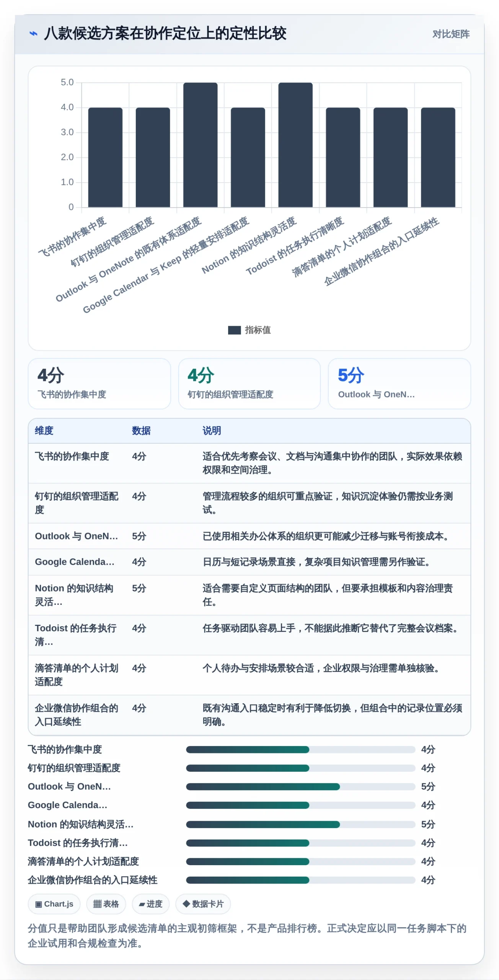The image size is (499, 980).
Task: Click the Google Calenda… progress bar
Action: pos(300,805)
